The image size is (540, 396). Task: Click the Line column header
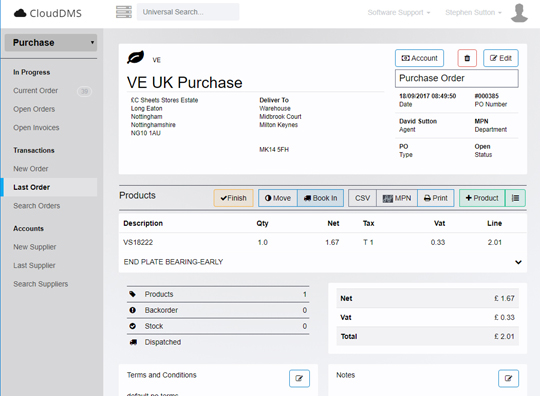click(495, 223)
